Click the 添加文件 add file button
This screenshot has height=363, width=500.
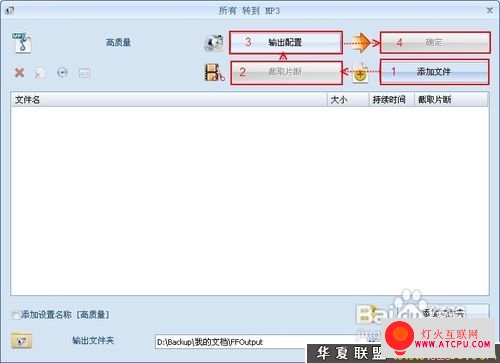[x=434, y=72]
